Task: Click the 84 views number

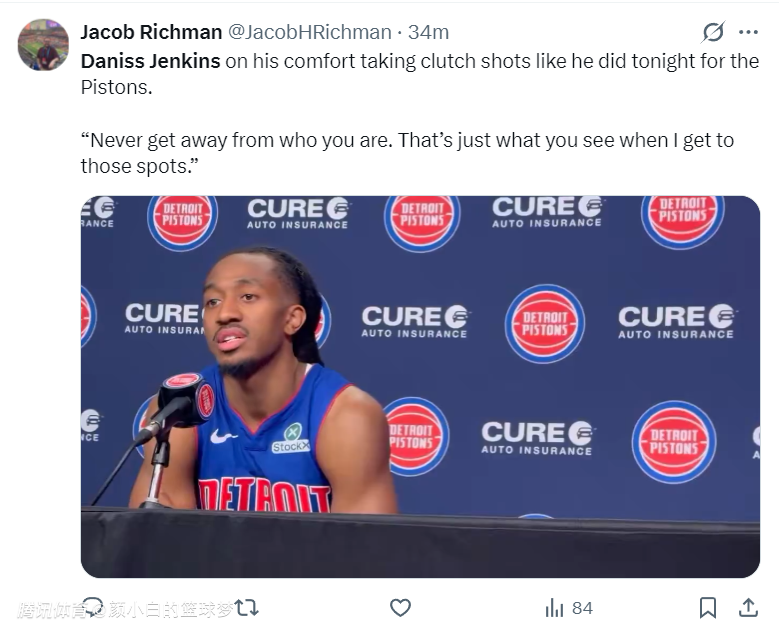Action: point(582,608)
